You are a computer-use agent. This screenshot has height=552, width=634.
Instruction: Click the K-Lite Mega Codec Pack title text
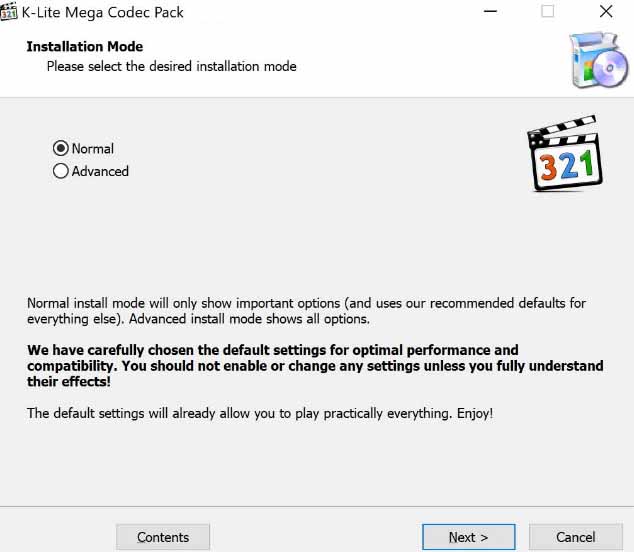click(x=103, y=13)
